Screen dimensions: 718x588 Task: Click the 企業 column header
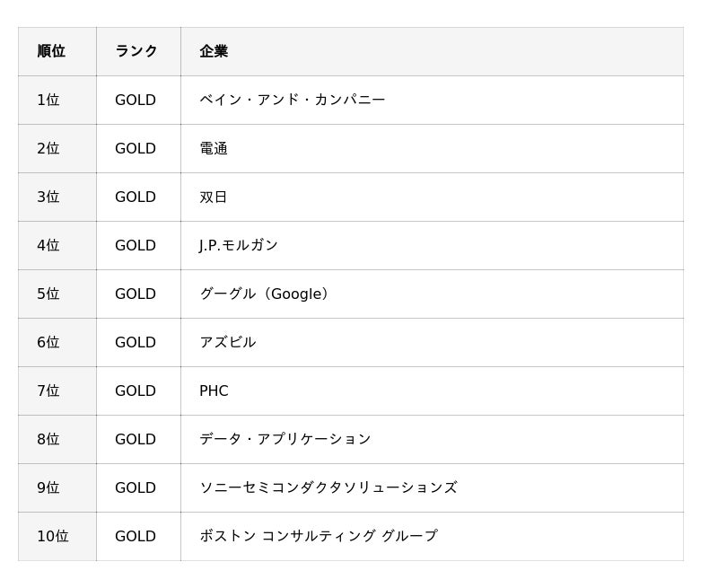pyautogui.click(x=214, y=51)
